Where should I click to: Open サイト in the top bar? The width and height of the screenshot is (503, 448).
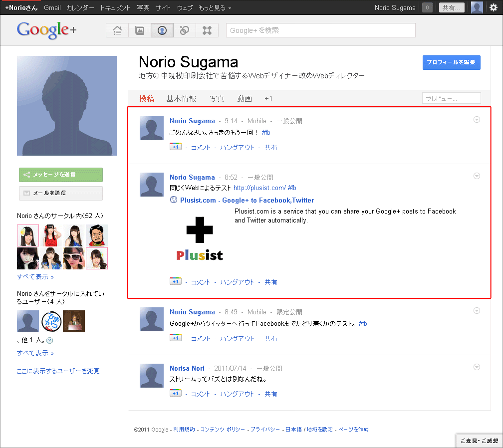[x=163, y=7]
